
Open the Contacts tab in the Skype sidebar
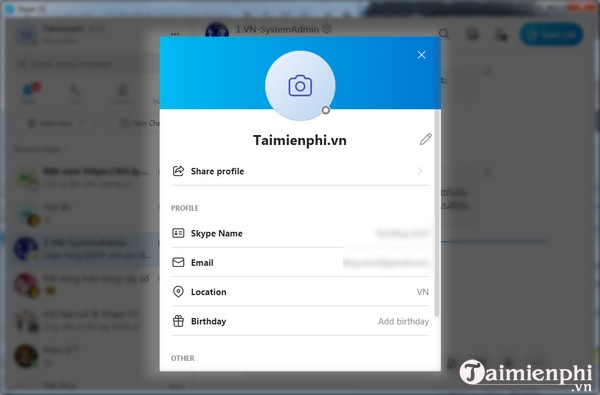(x=122, y=94)
